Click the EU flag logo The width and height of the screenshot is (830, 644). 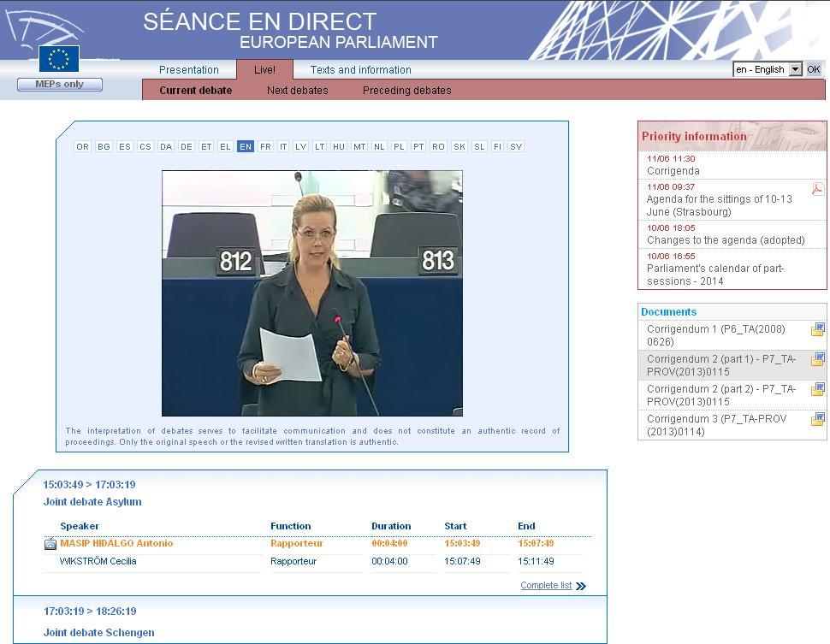59,59
